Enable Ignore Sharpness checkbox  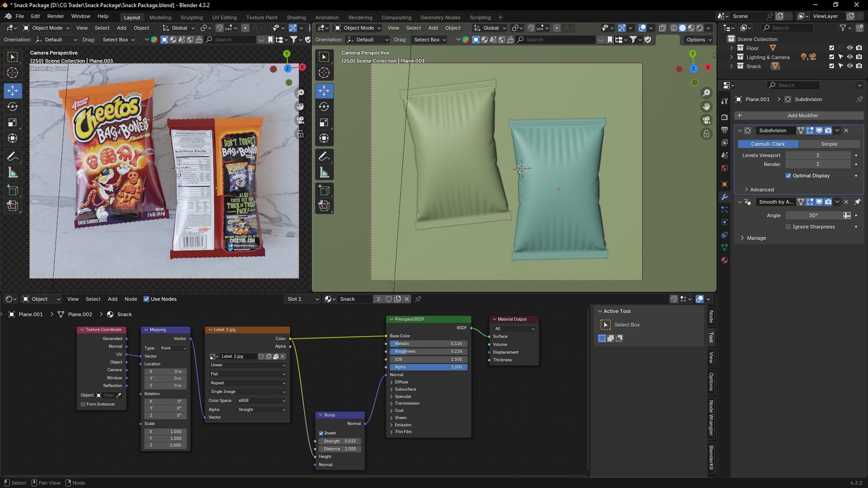coord(788,227)
